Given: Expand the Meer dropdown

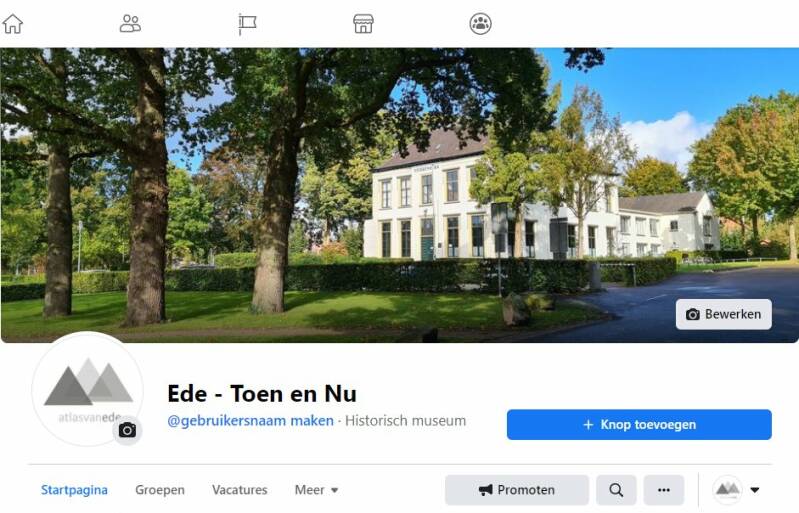Looking at the screenshot, I should [316, 490].
